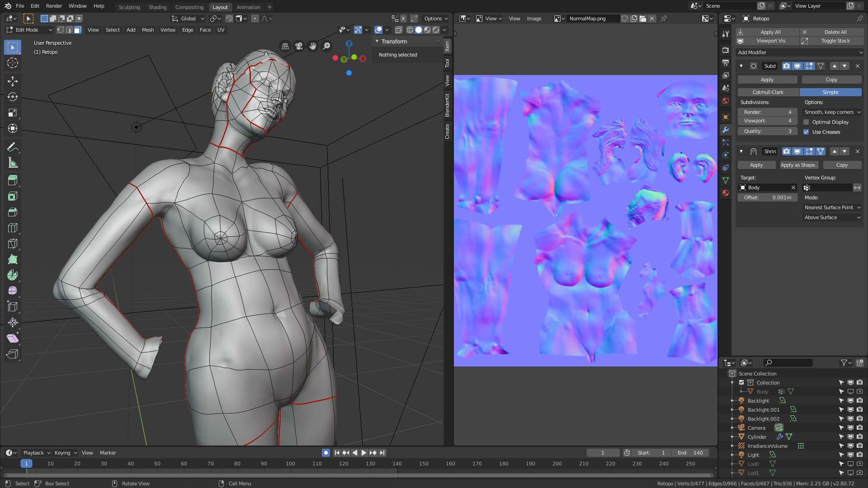868x488 pixels.
Task: Select the Move tool
Action: coord(13,81)
